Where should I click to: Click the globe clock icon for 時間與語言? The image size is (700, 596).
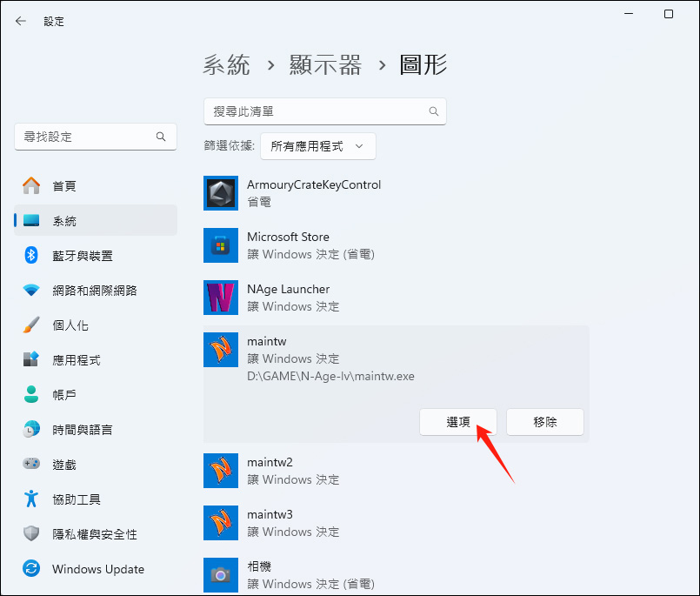(x=31, y=429)
